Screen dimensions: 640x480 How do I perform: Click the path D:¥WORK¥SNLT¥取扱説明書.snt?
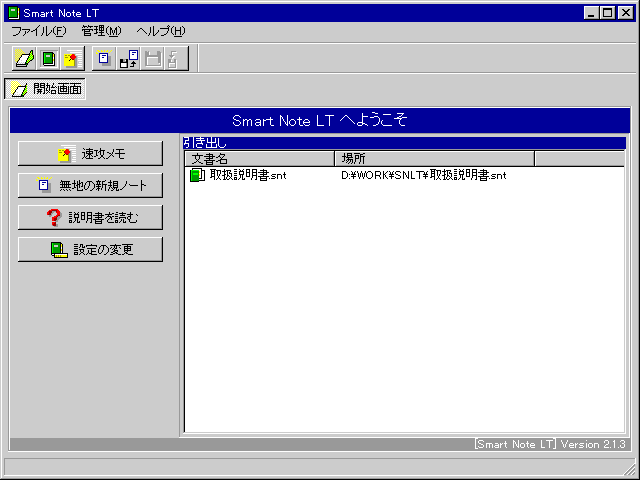point(424,175)
